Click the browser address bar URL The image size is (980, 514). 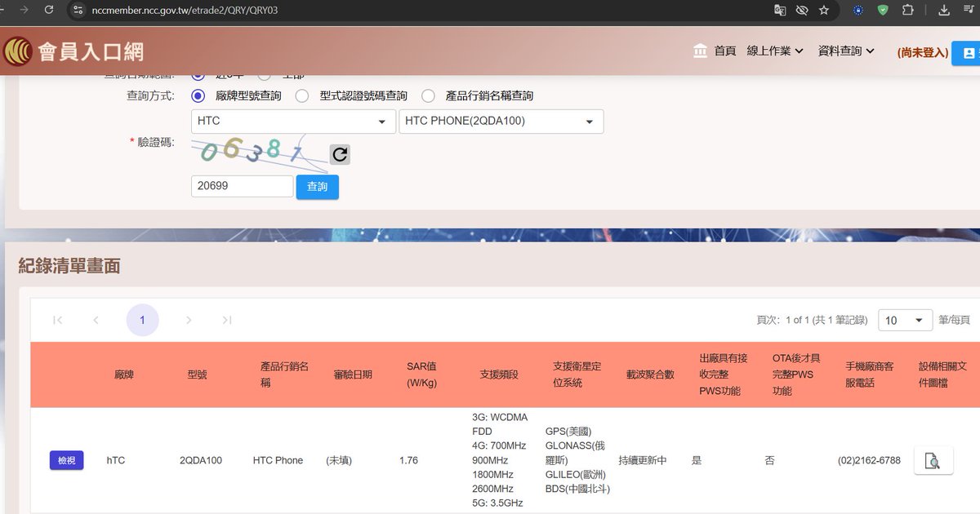[185, 10]
